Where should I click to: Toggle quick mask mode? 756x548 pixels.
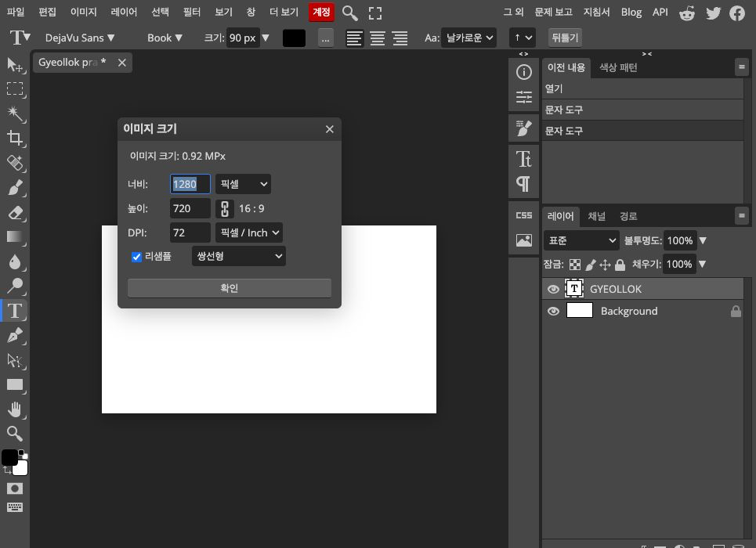tap(14, 489)
